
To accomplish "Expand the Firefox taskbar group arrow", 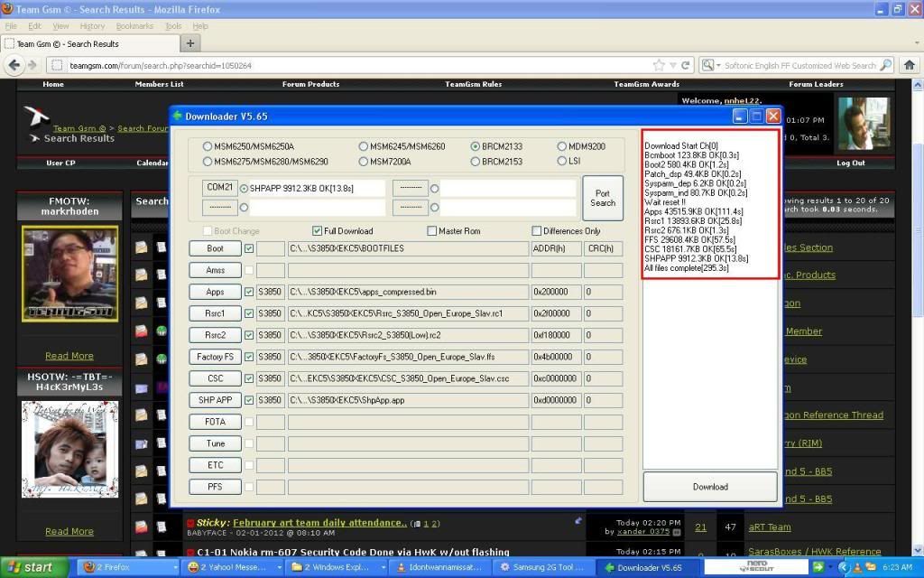I will (x=175, y=567).
